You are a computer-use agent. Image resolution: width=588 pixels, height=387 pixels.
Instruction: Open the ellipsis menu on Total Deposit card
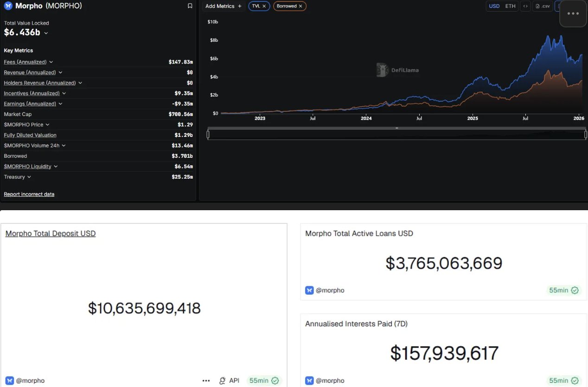pyautogui.click(x=206, y=381)
